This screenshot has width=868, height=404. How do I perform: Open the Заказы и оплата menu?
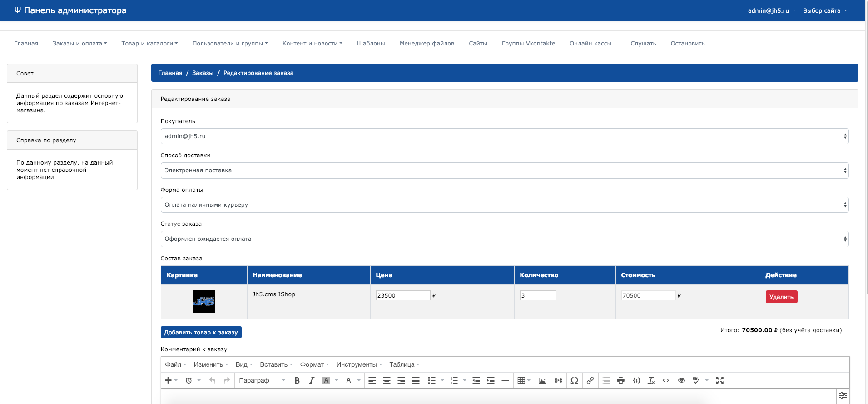point(80,44)
